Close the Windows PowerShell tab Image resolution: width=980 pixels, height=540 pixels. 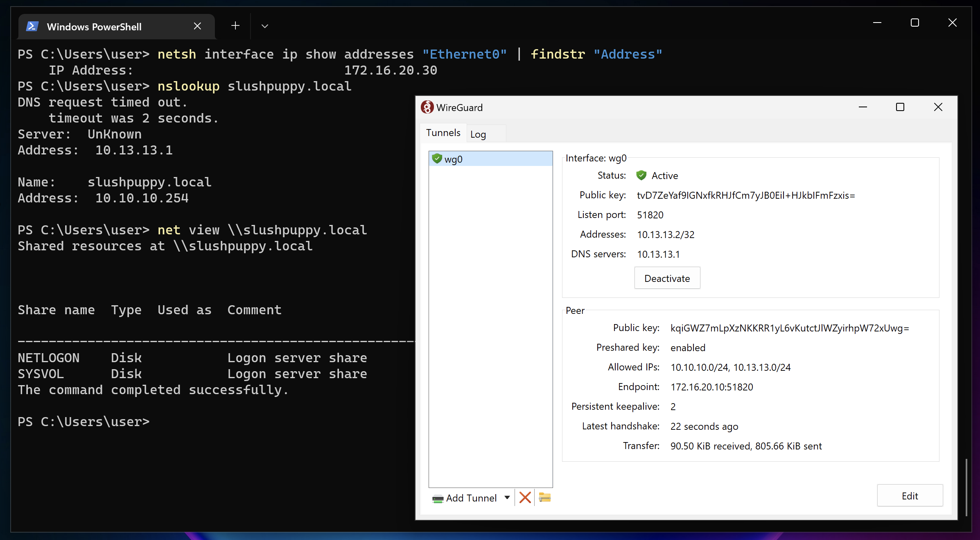coord(197,26)
